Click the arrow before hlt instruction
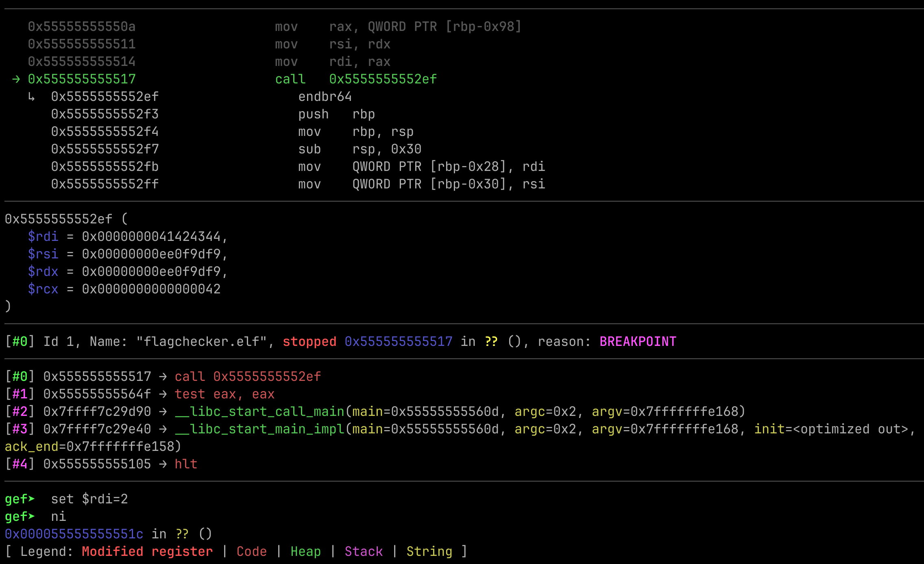The height and width of the screenshot is (564, 924). click(x=163, y=464)
